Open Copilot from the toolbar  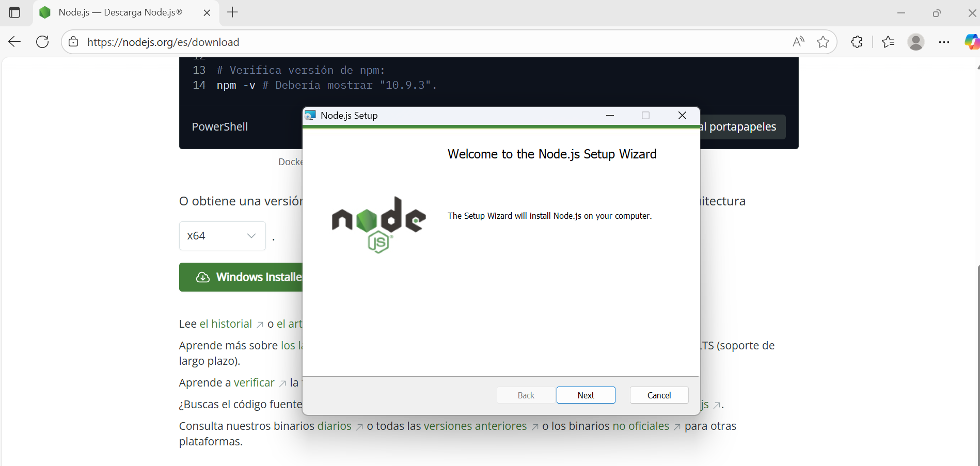[972, 42]
